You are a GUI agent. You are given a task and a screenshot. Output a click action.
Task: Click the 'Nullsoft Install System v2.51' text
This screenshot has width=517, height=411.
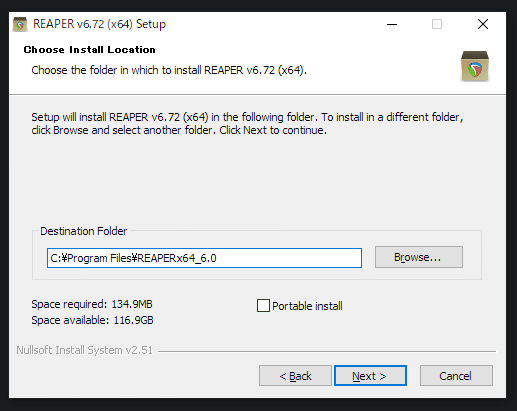(x=84, y=350)
